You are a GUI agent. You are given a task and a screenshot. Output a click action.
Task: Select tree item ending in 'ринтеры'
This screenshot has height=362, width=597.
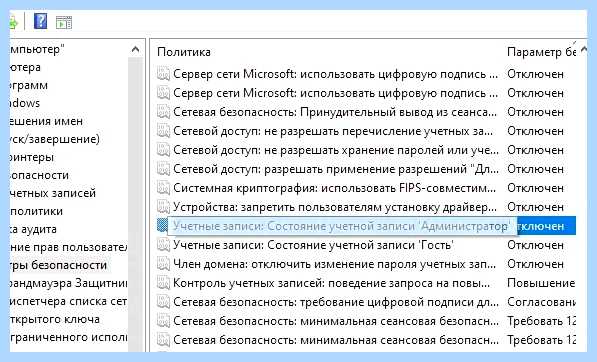pyautogui.click(x=32, y=157)
